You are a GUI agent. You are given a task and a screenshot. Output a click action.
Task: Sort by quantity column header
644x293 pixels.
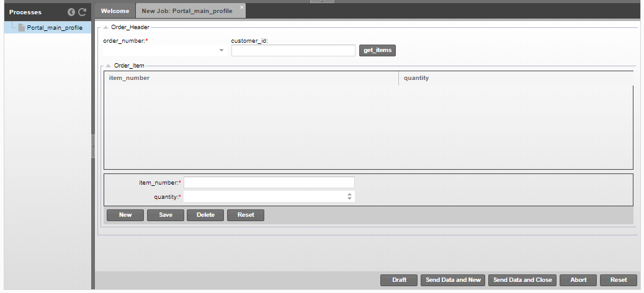tap(516, 78)
